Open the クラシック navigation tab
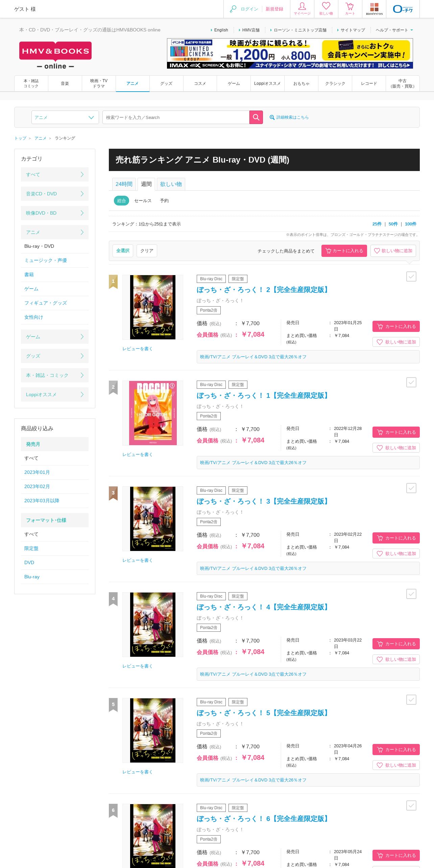Viewport: 434px width, 868px height. click(x=335, y=83)
